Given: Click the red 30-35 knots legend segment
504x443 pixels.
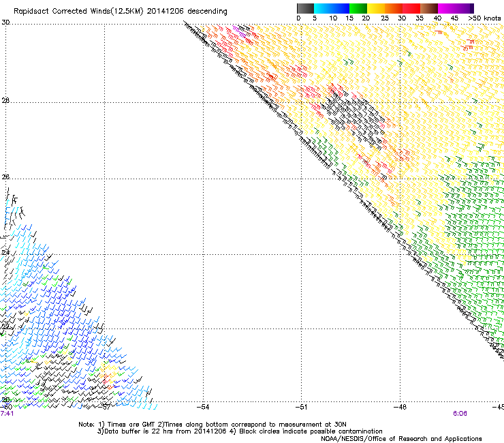Looking at the screenshot, I should [x=411, y=8].
